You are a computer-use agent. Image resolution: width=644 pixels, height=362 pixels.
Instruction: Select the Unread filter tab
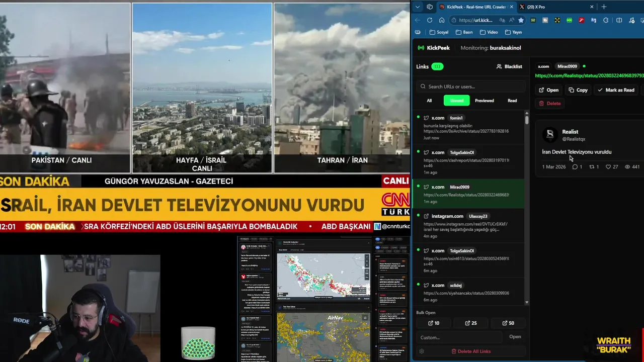[x=457, y=101]
